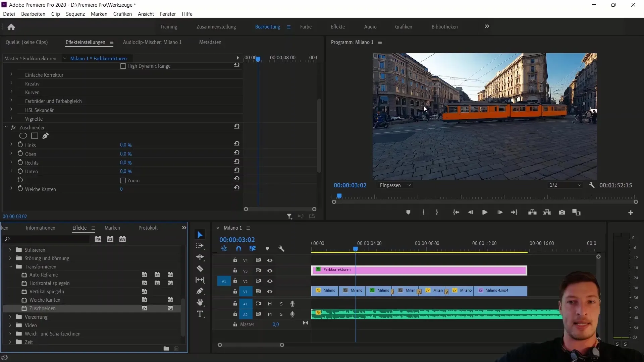Expand the Vignette section
644x362 pixels.
click(11, 118)
